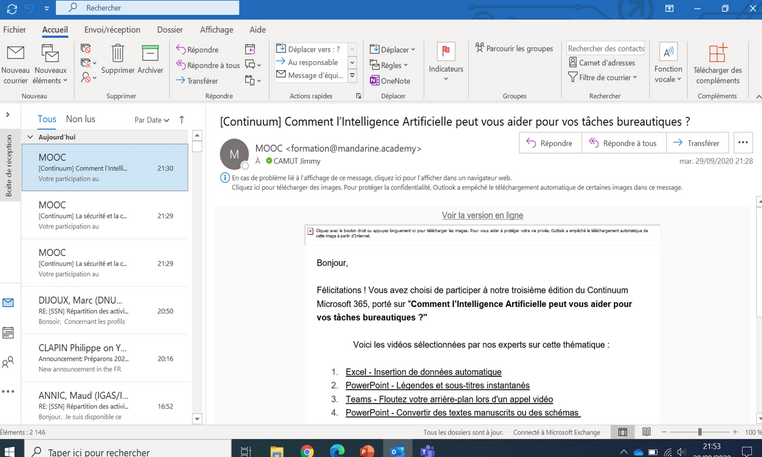Open Calendar from the left navigation bar
The height and width of the screenshot is (457, 762).
point(8,332)
